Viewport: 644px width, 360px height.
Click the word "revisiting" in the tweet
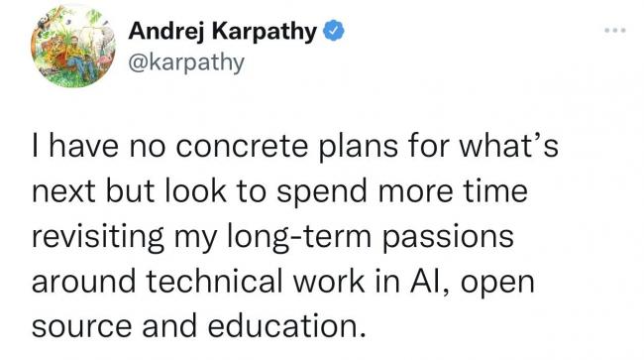click(x=98, y=238)
